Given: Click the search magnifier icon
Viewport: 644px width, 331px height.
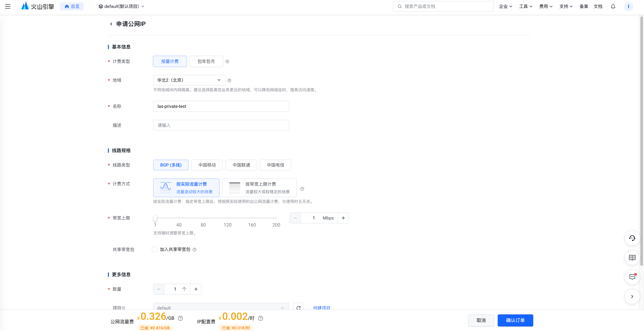Looking at the screenshot, I should pyautogui.click(x=400, y=7).
